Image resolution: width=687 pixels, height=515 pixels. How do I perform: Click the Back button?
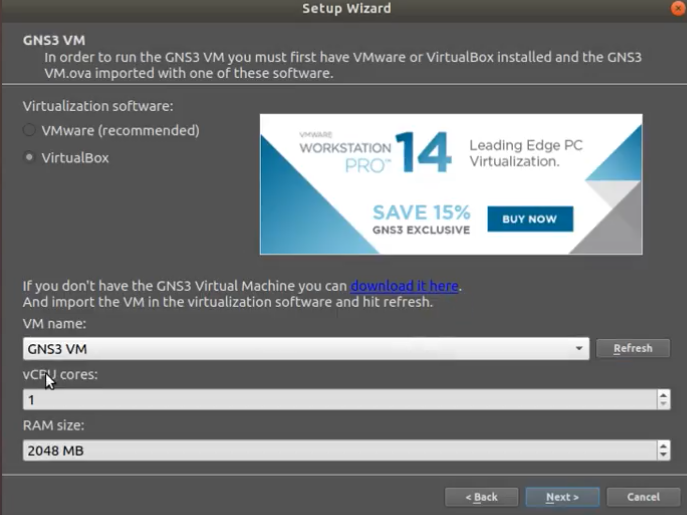point(482,497)
